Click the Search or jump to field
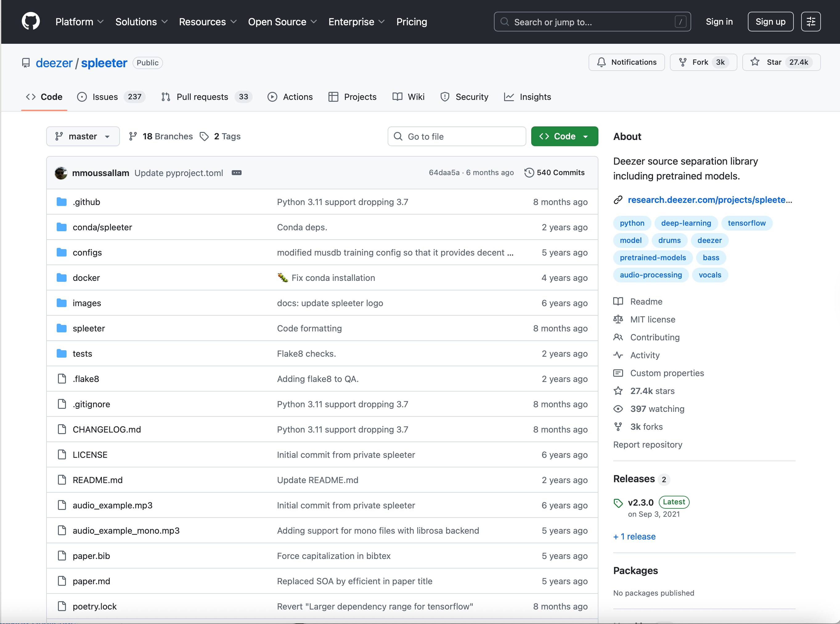The image size is (840, 624). point(592,22)
